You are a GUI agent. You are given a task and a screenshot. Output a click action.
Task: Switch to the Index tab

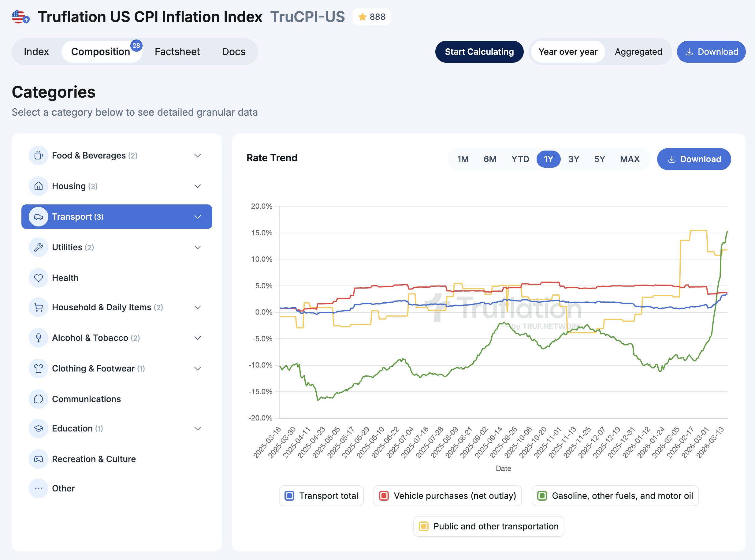click(36, 52)
